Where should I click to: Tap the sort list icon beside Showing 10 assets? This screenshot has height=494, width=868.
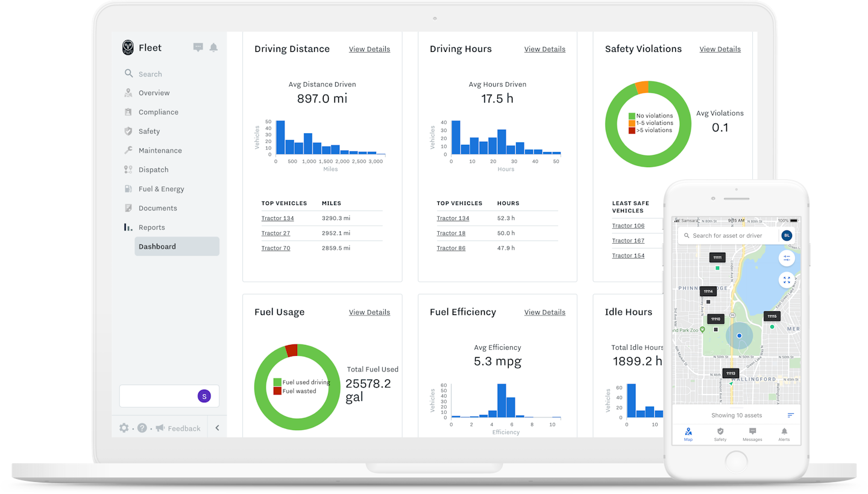(x=790, y=415)
